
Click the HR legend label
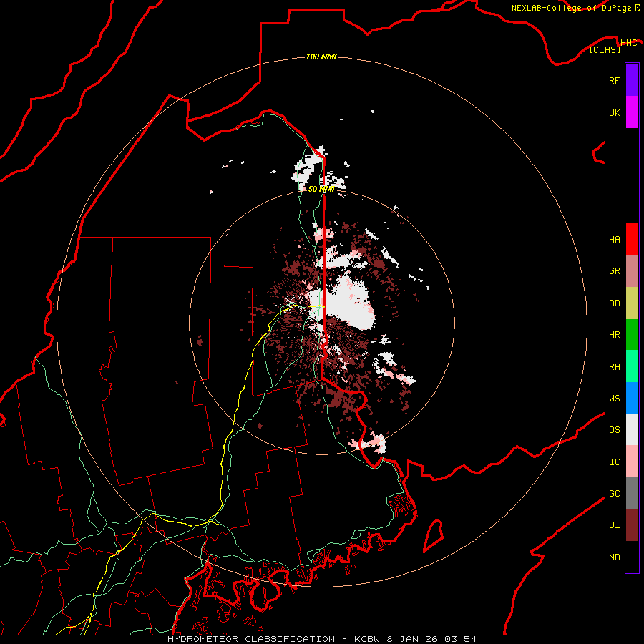pyautogui.click(x=614, y=335)
